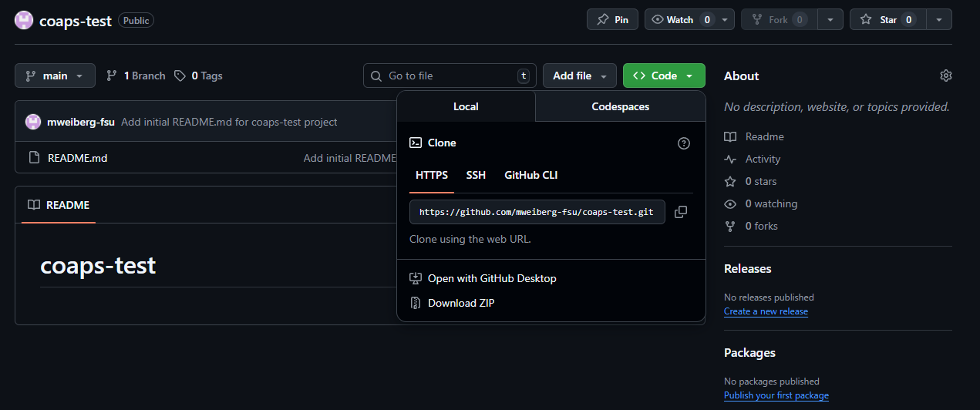980x410 pixels.
Task: Open the About settings gear icon
Action: click(946, 76)
